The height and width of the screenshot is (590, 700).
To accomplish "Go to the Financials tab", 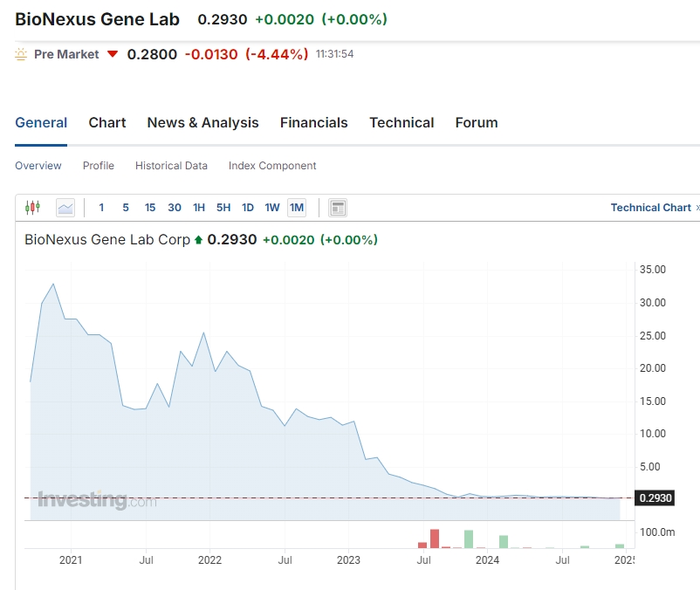I will click(314, 123).
